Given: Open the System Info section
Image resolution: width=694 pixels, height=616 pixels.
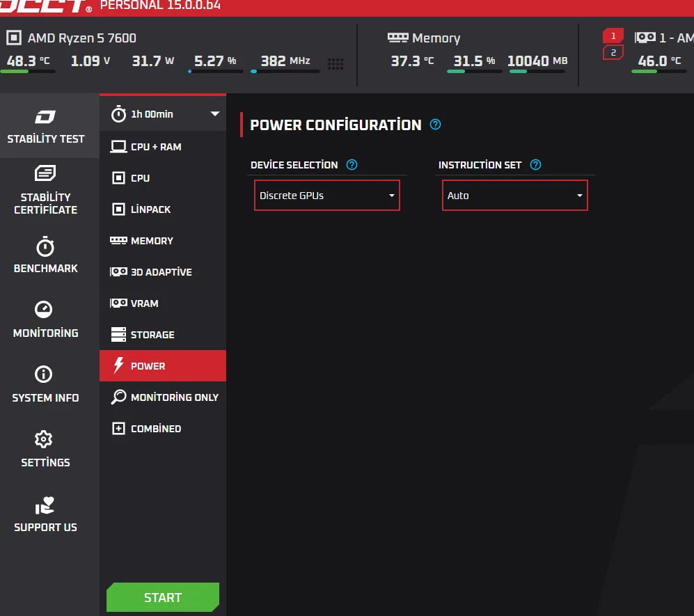Looking at the screenshot, I should pos(45,384).
